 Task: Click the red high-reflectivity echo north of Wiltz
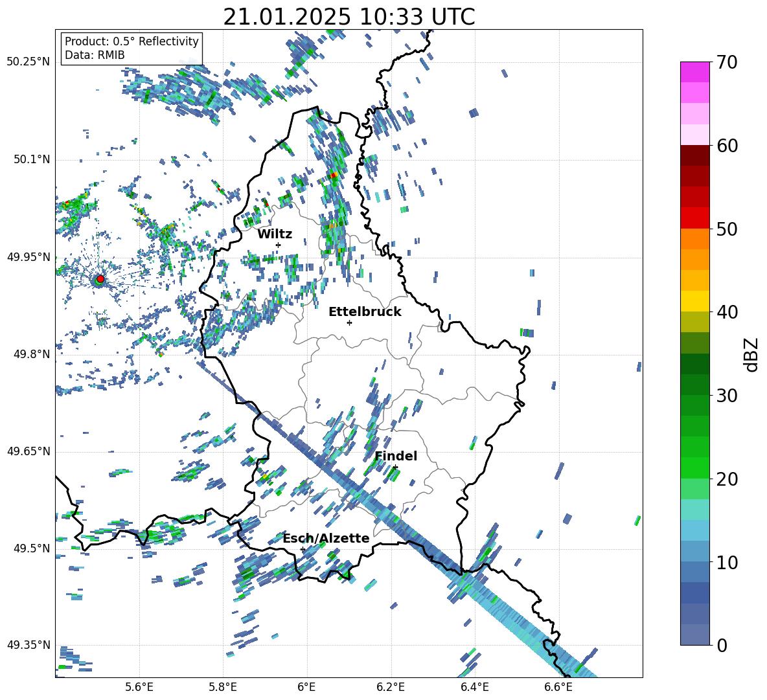click(334, 175)
